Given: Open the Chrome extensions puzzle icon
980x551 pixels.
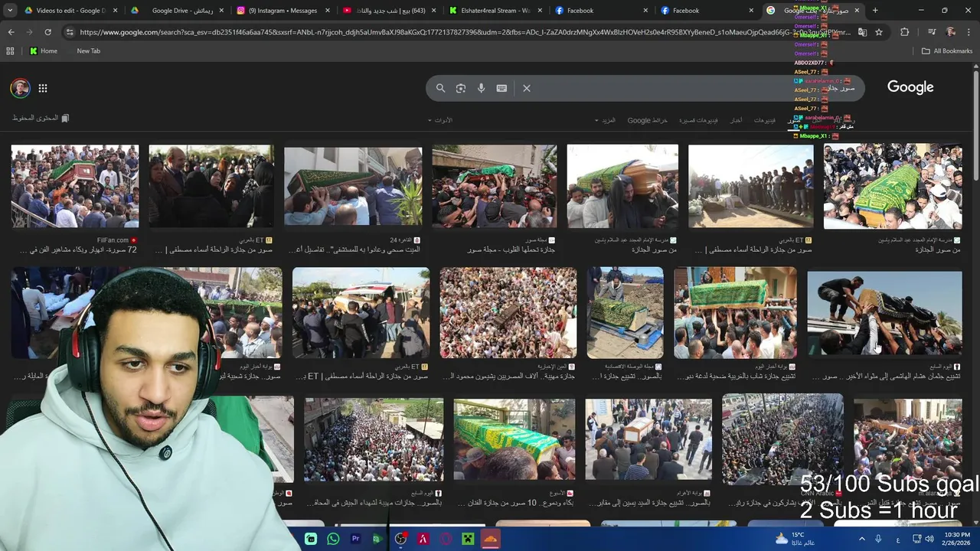Looking at the screenshot, I should tap(905, 32).
